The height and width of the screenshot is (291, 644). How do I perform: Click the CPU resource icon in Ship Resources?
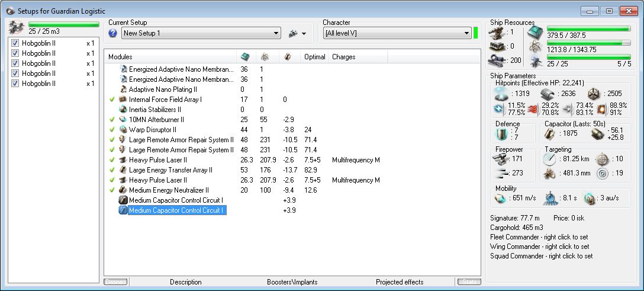(x=536, y=32)
